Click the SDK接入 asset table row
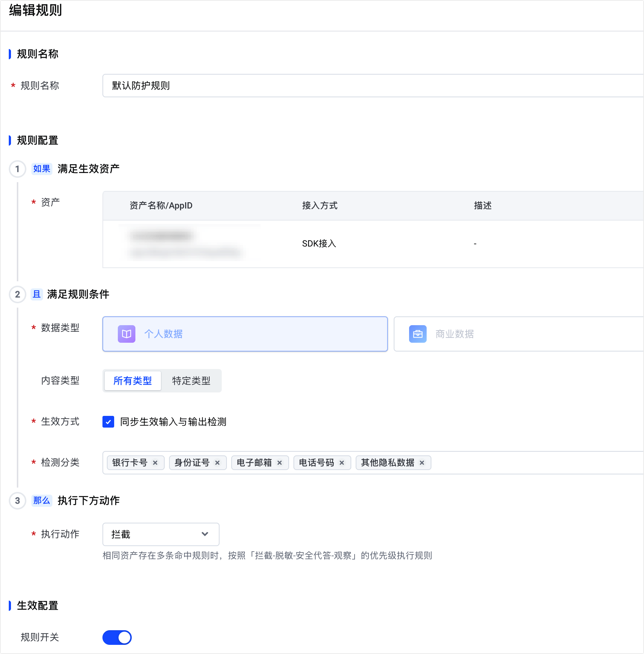The height and width of the screenshot is (654, 644). 373,244
